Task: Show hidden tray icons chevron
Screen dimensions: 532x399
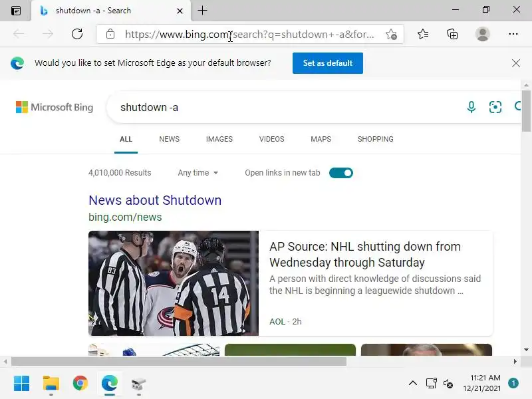Action: tap(412, 384)
